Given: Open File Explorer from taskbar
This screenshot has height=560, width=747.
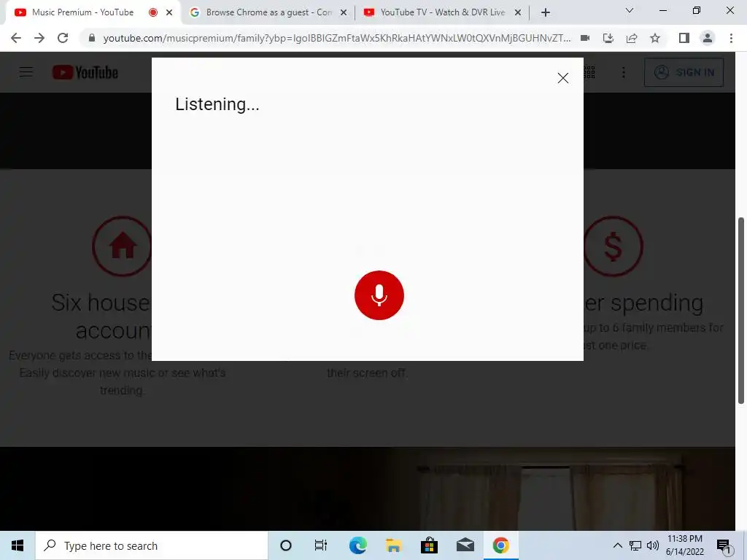Looking at the screenshot, I should [393, 545].
